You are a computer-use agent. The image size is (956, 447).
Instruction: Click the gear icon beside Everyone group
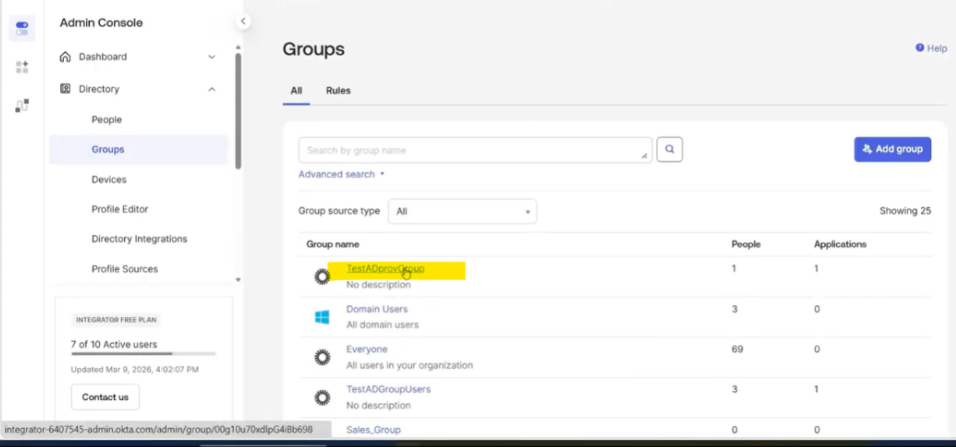322,357
